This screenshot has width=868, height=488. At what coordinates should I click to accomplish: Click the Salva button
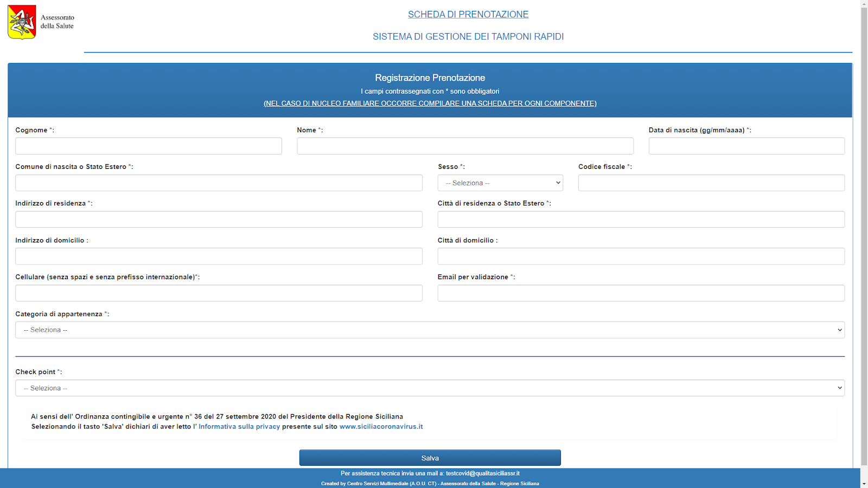point(430,458)
